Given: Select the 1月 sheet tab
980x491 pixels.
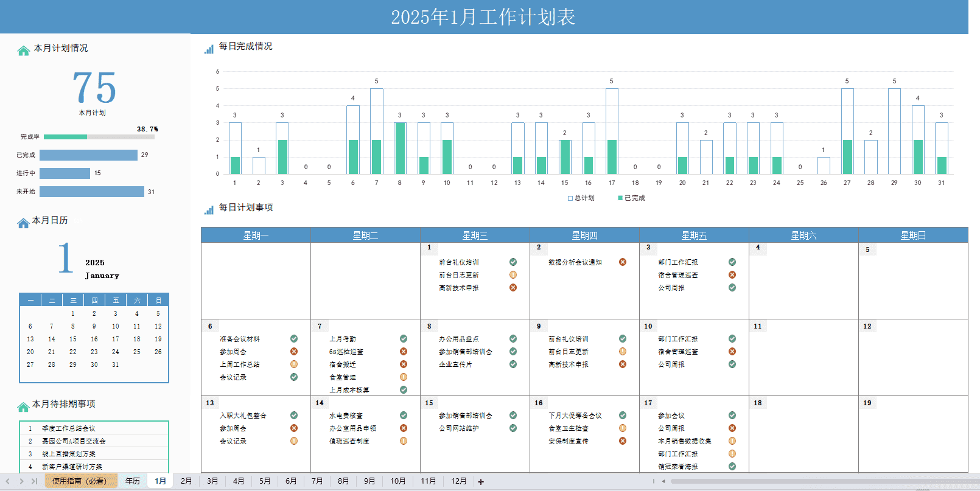Looking at the screenshot, I should [x=161, y=481].
